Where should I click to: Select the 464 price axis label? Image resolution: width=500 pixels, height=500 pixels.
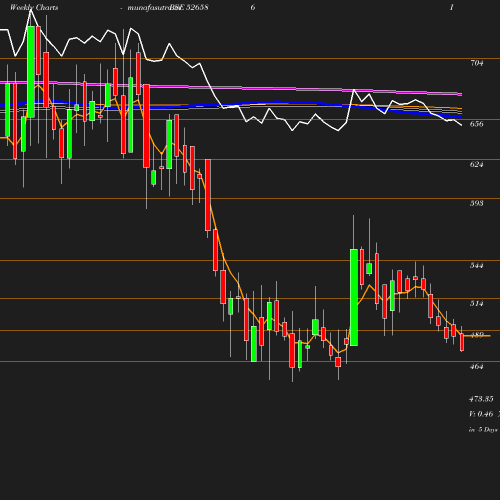476,366
